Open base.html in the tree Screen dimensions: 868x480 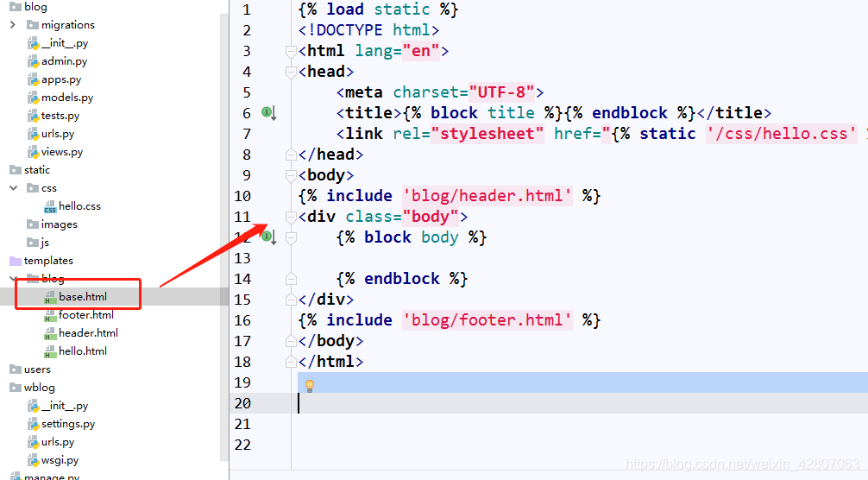click(x=83, y=297)
